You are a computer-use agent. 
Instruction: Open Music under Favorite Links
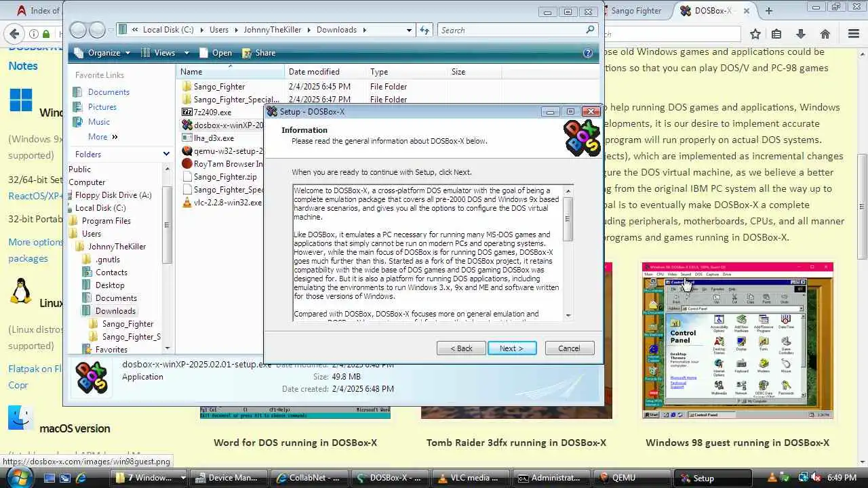pos(98,122)
